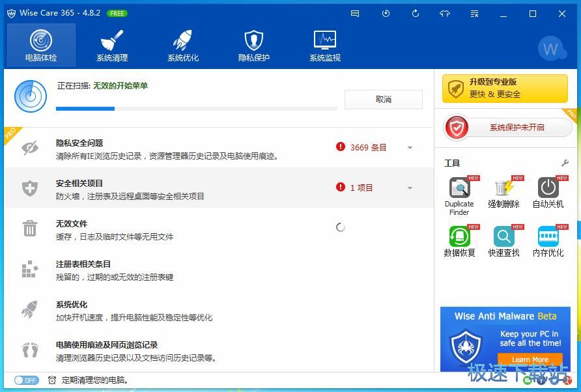The height and width of the screenshot is (392, 581).
Task: Open the 系统监视 system monitor tab
Action: 325,45
